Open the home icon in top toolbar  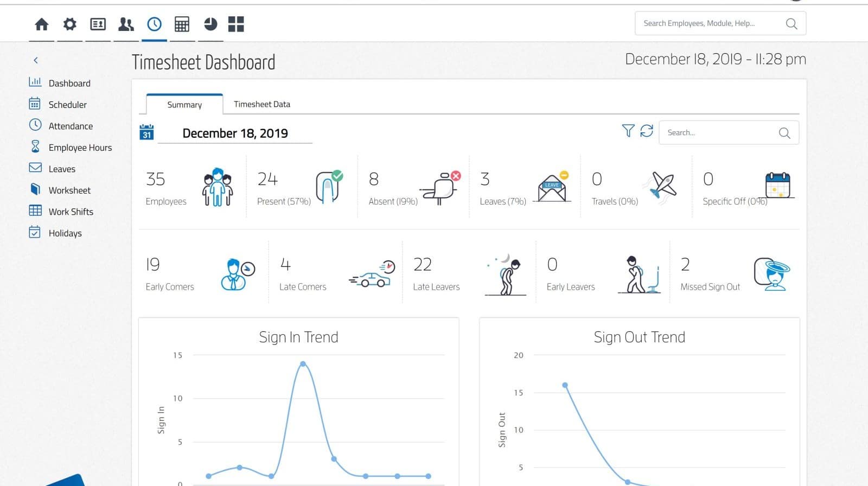tap(41, 24)
